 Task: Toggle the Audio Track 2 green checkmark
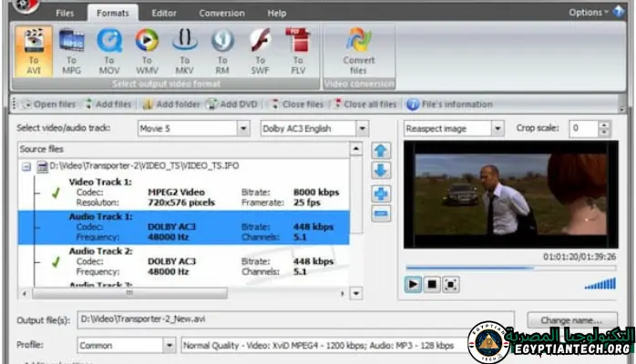pos(54,261)
